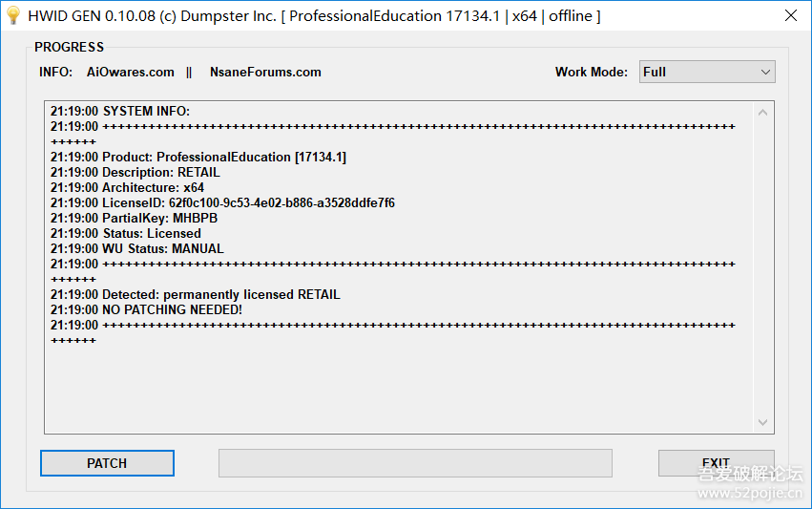812x509 pixels.
Task: Click the Product: ProfessionalEducation log line
Action: click(198, 157)
